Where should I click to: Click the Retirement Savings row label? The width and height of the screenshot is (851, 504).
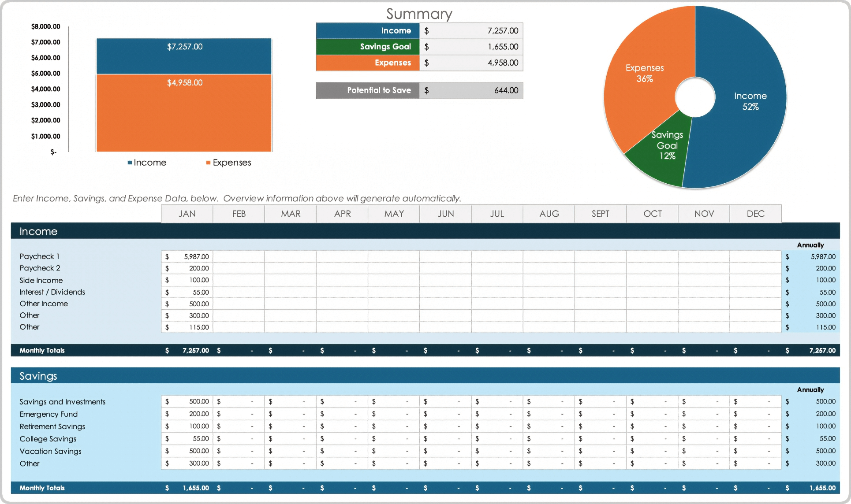pyautogui.click(x=52, y=426)
